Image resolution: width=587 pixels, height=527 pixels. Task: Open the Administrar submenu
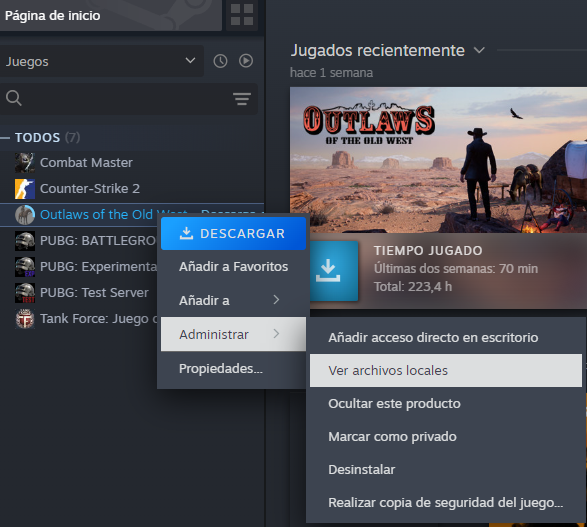click(233, 334)
